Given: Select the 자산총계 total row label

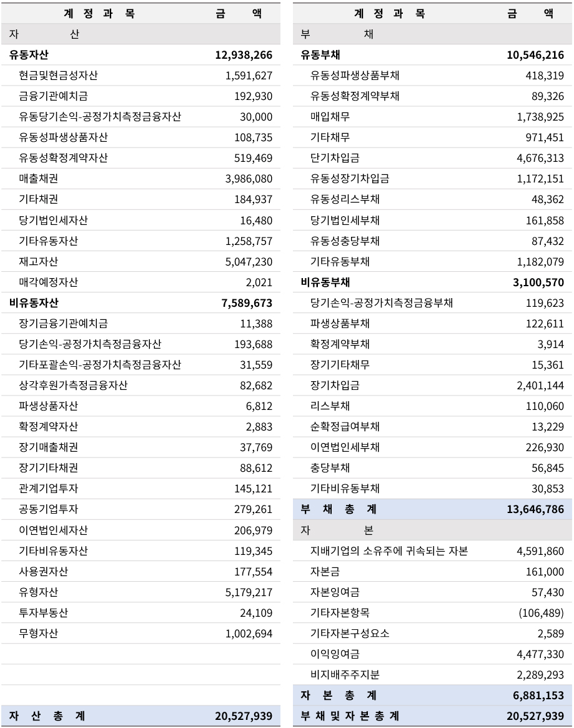Looking at the screenshot, I should (x=47, y=716).
